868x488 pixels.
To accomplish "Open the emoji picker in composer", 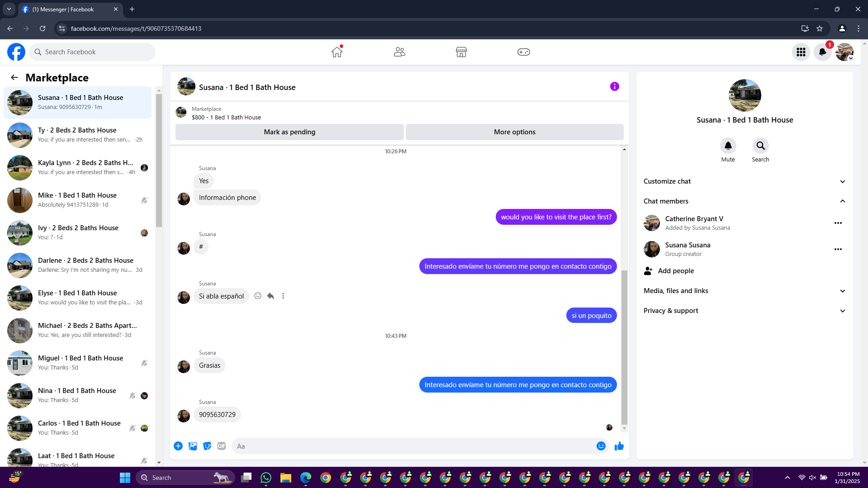I will 601,446.
